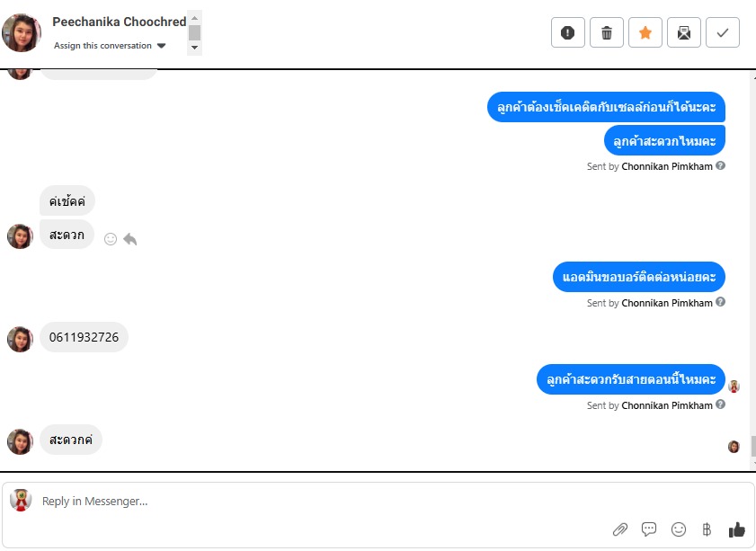React to the สะดวก message with emoji
The height and width of the screenshot is (551, 756).
(111, 239)
